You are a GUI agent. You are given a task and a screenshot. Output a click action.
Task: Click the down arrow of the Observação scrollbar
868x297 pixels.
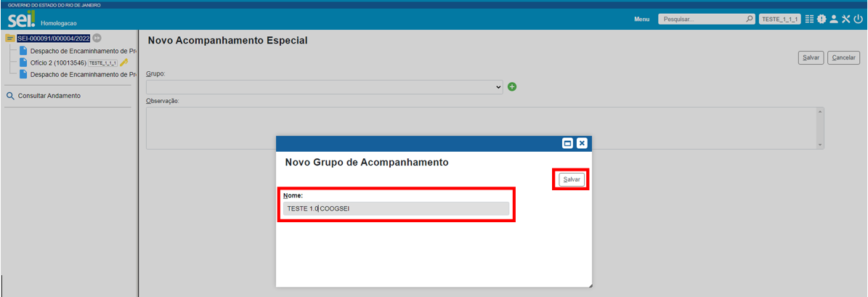click(821, 145)
